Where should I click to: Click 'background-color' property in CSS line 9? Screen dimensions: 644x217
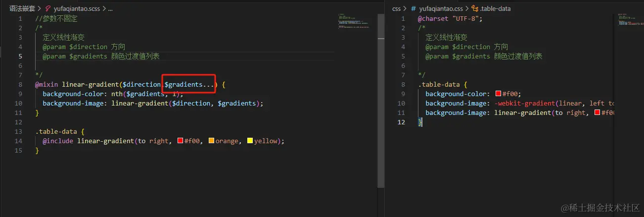click(456, 94)
